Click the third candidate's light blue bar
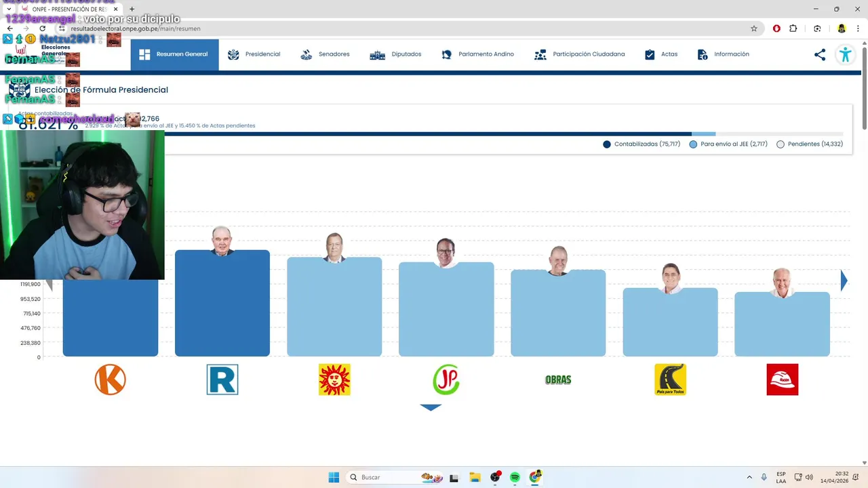This screenshot has height=488, width=868. click(334, 307)
